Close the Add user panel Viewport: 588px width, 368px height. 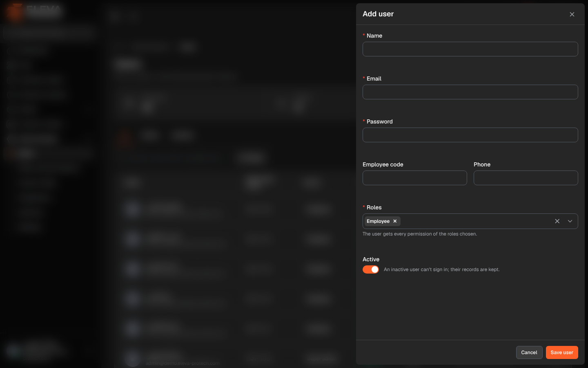[572, 14]
